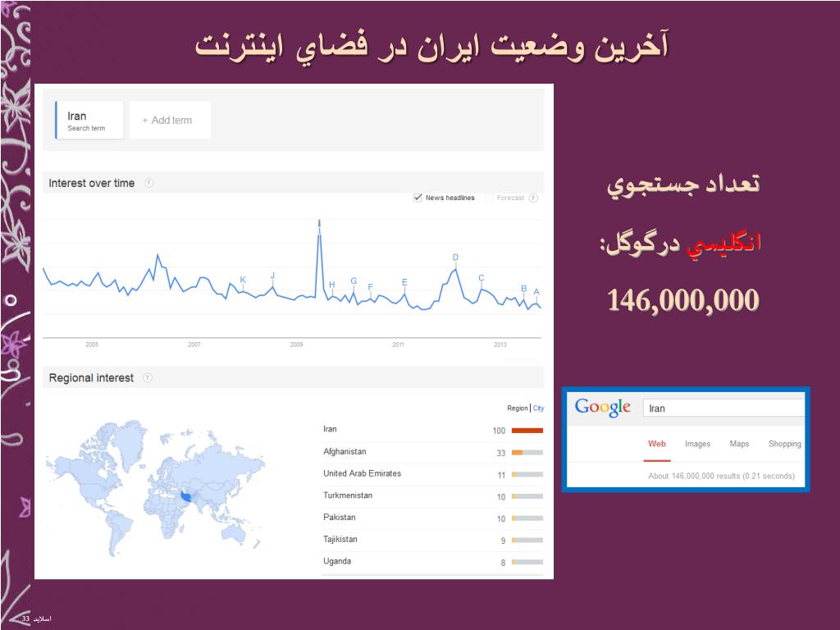Select Pakistan in the regional list
The width and height of the screenshot is (840, 630).
[x=339, y=518]
